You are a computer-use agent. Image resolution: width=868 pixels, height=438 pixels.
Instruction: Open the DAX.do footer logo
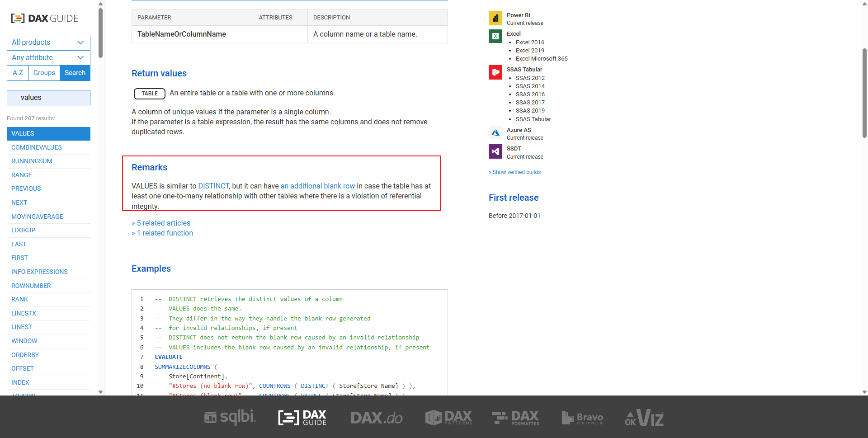377,418
